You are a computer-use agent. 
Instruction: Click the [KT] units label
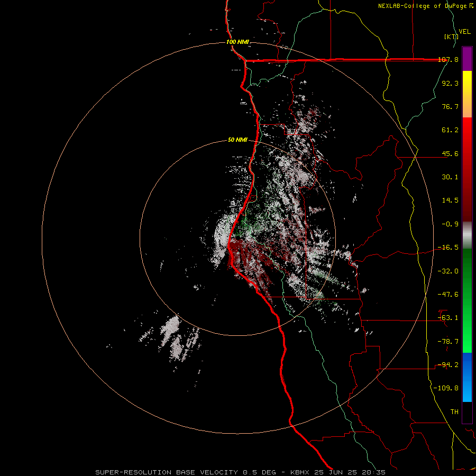(451, 36)
